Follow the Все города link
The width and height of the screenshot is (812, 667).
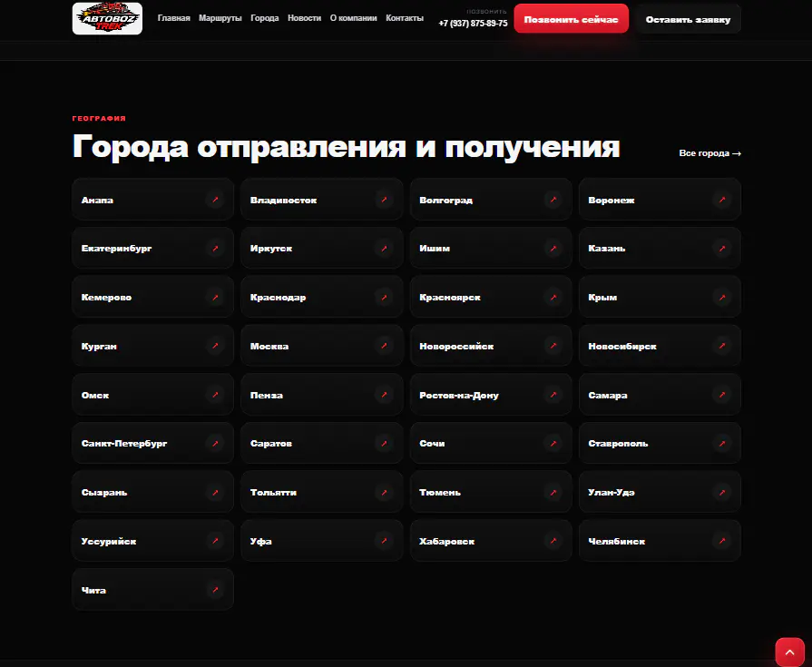click(710, 153)
